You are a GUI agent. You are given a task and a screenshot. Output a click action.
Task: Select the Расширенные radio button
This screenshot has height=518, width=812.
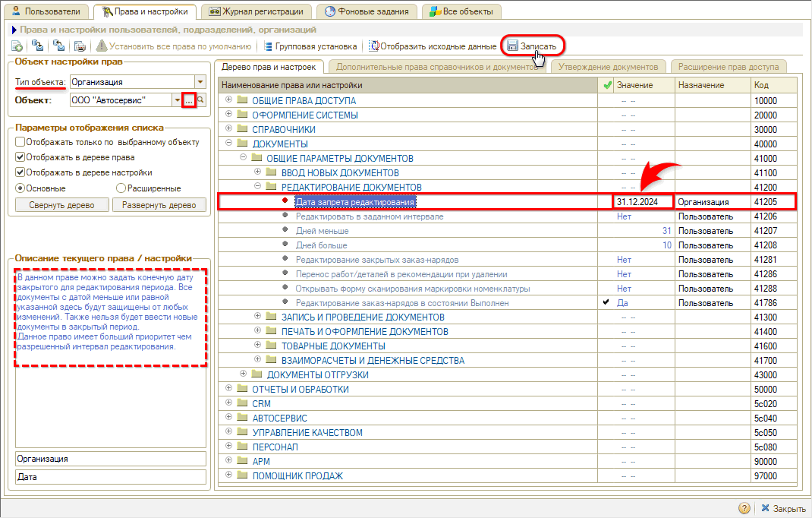(121, 188)
